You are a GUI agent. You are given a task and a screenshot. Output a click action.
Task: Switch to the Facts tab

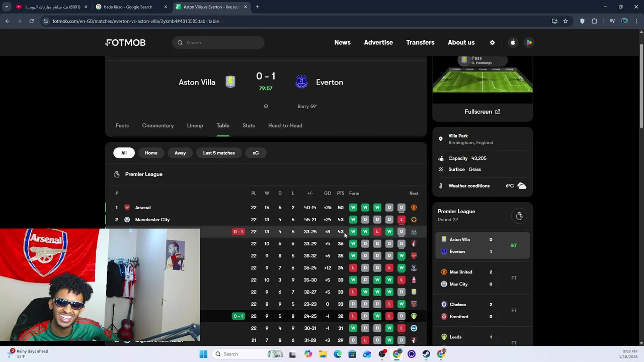coord(122,126)
